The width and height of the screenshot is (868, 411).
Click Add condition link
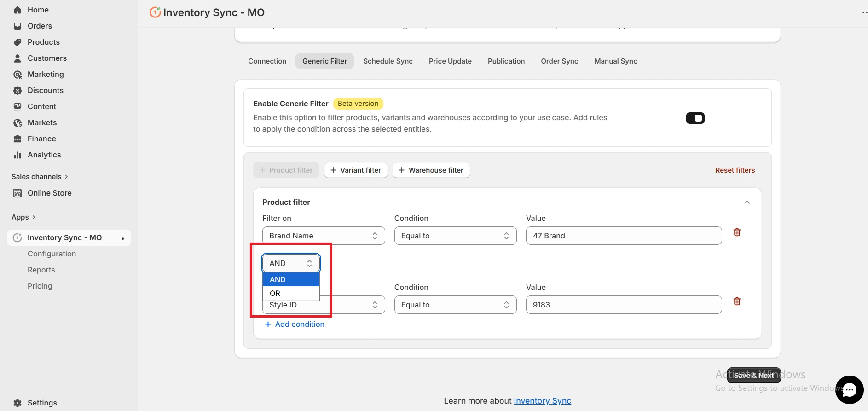click(x=295, y=324)
